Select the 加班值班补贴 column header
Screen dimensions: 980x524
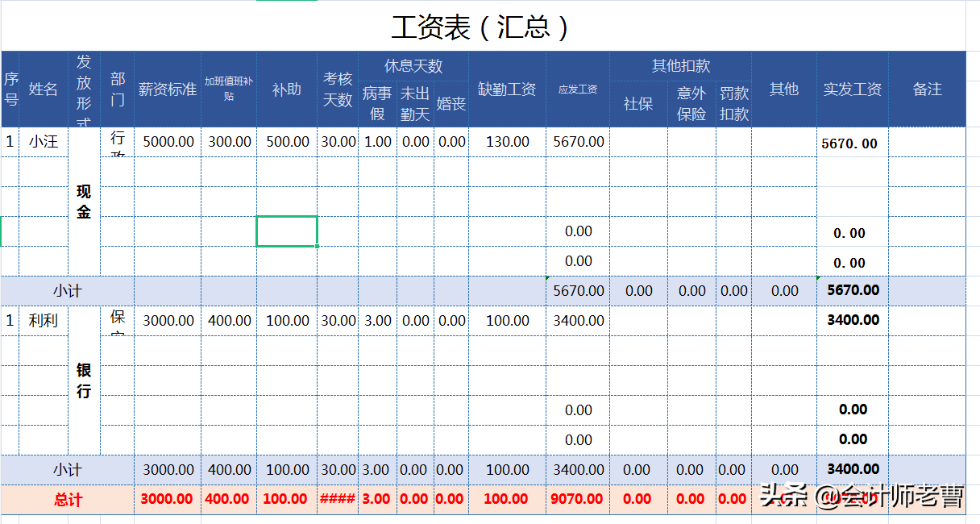(x=229, y=90)
